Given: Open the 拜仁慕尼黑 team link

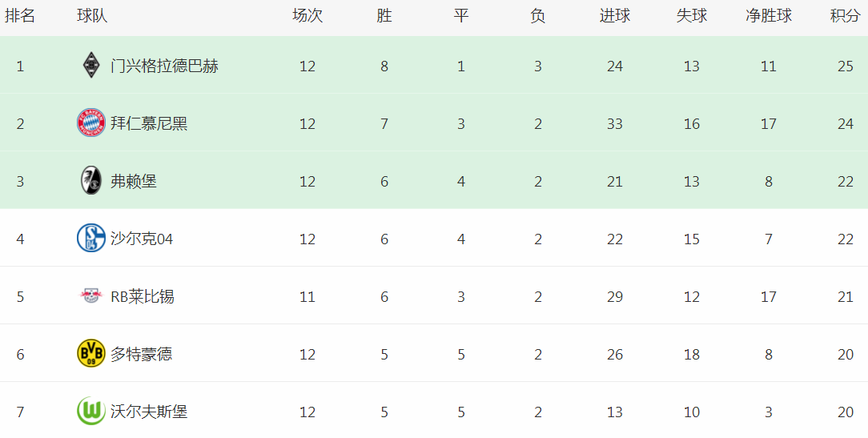Looking at the screenshot, I should coord(149,123).
